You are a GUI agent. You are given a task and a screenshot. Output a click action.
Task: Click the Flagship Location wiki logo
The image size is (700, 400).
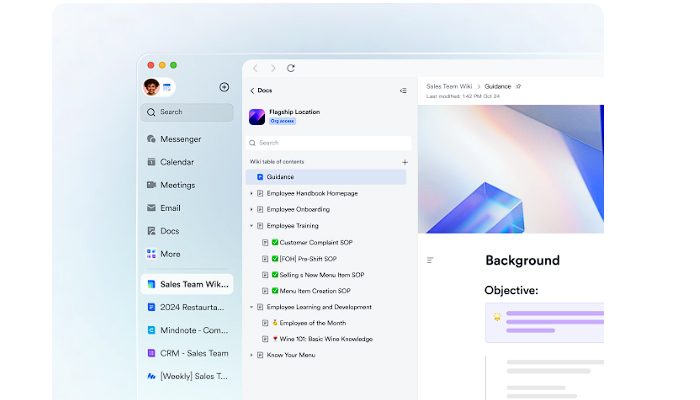257,116
